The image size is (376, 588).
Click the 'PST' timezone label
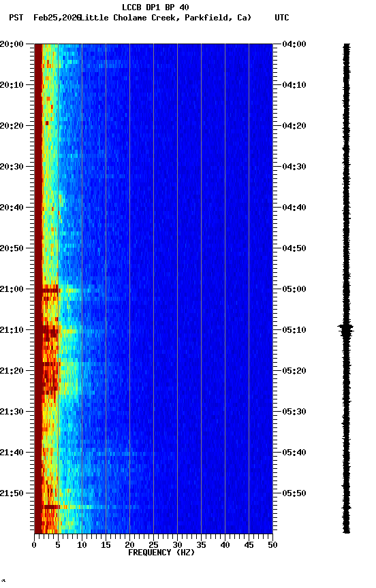[16, 18]
